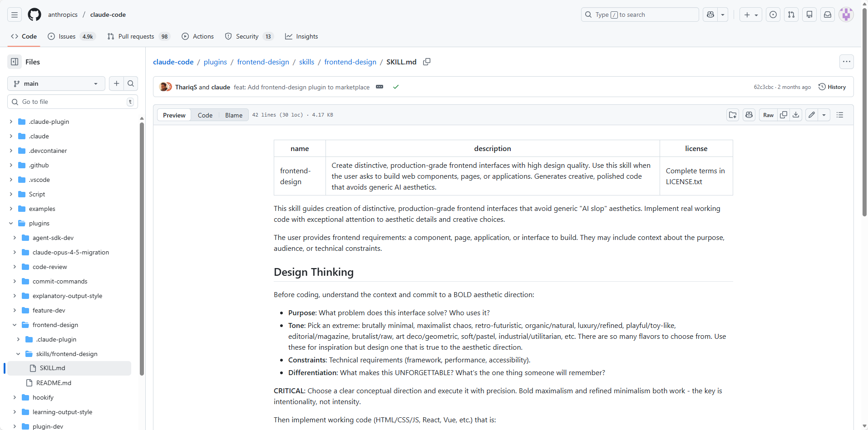Screen dimensions: 868x430
Task: Switch to the Insights tab
Action: click(x=301, y=36)
